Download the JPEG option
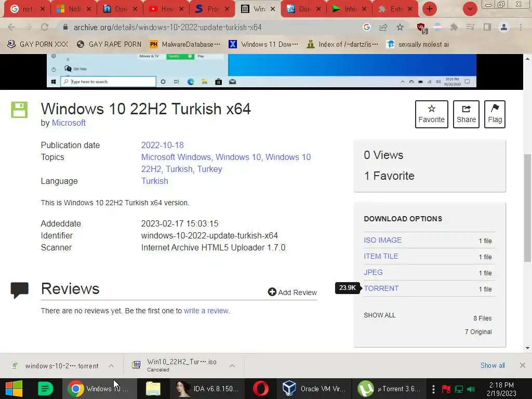Viewport: 532px width, 399px height. coord(373,272)
